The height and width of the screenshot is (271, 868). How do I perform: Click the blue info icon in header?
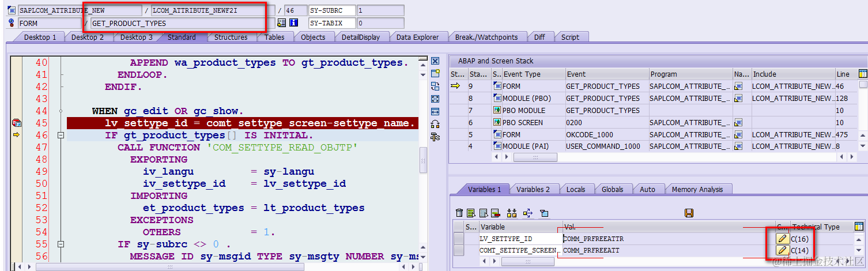point(293,23)
